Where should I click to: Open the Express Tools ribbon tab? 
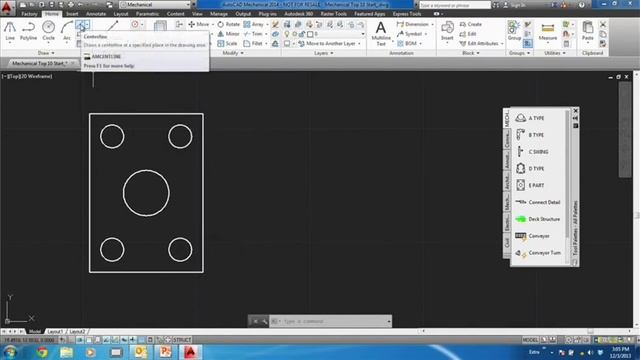pyautogui.click(x=407, y=14)
